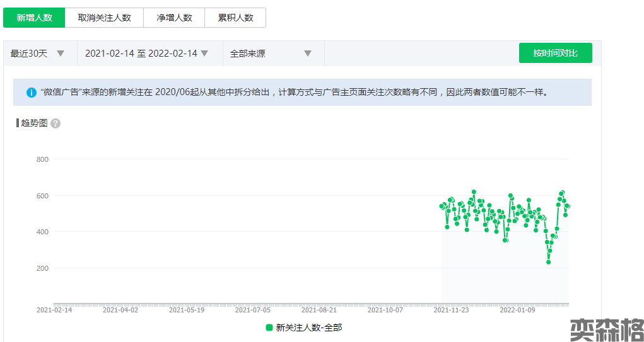Click the leftmost data point on the line
644x342 pixels.
click(x=442, y=206)
